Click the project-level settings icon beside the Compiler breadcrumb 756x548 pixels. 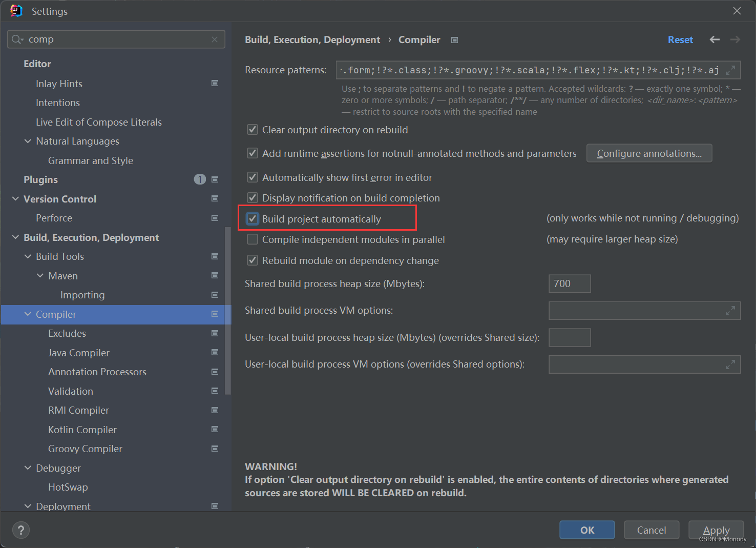(x=454, y=40)
